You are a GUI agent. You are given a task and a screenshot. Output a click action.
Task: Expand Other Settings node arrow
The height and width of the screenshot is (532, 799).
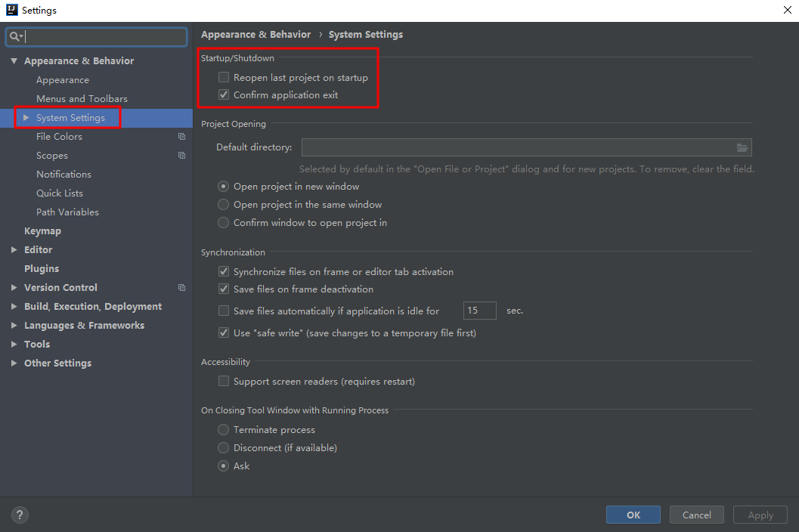(x=14, y=363)
